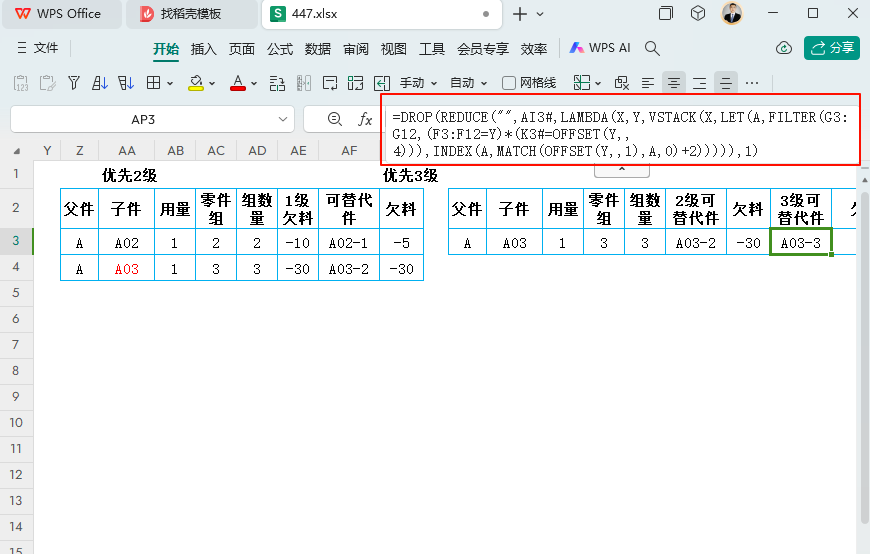
Task: Click the green merge-arrow cells icon
Action: [x=356, y=83]
